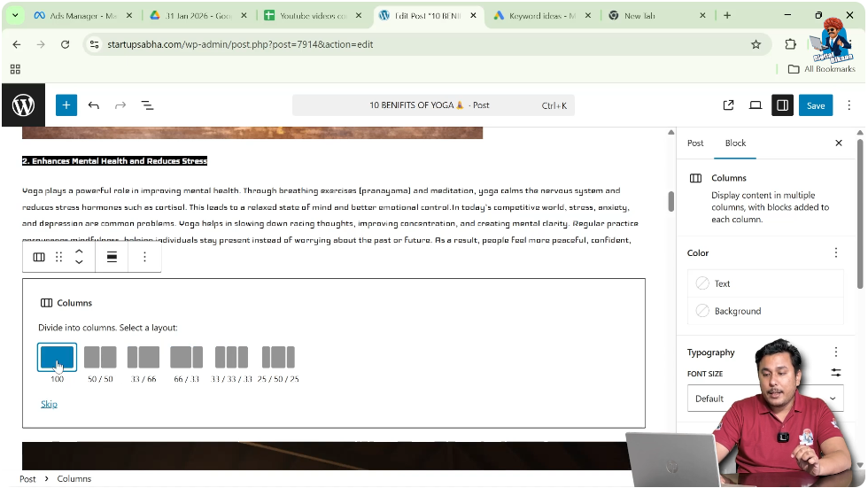Change block alignment in toolbar

pyautogui.click(x=112, y=257)
